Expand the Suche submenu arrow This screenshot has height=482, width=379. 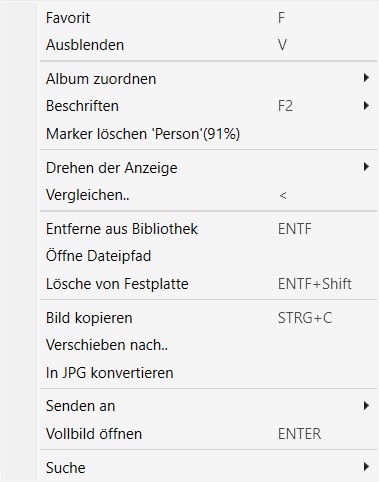click(366, 467)
